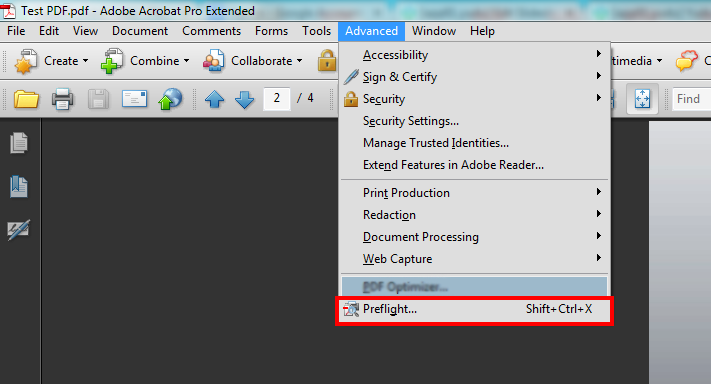
Task: Expand the Combine dropdown arrow
Action: [x=186, y=61]
